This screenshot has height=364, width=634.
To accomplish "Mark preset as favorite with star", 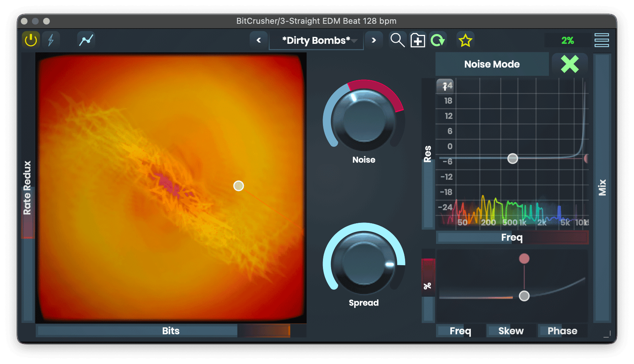I will pyautogui.click(x=465, y=40).
